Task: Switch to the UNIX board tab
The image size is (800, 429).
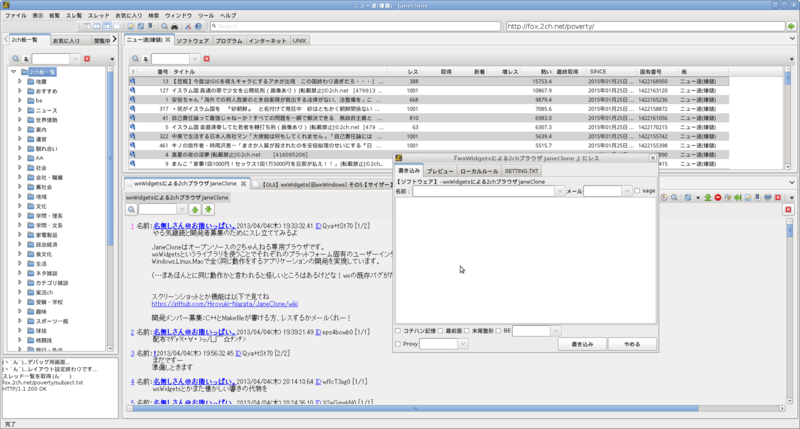Action: [299, 40]
